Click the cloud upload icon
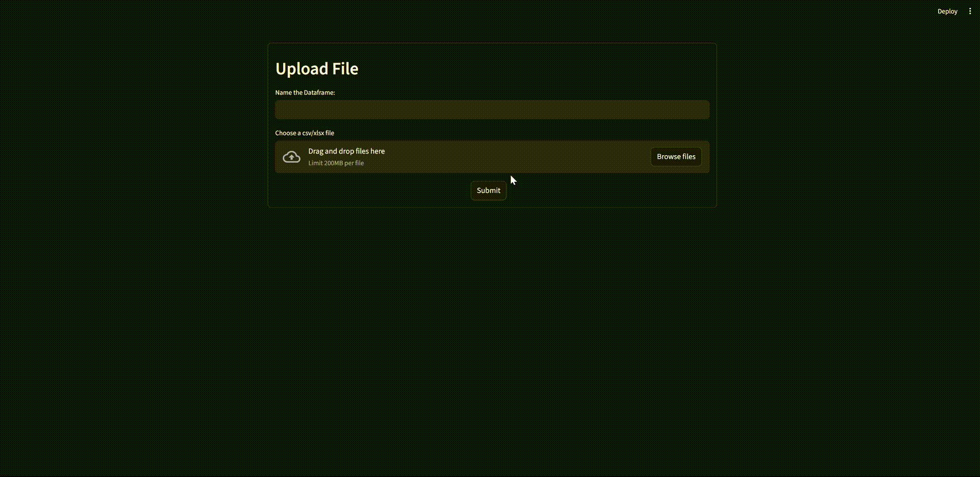The height and width of the screenshot is (477, 980). pyautogui.click(x=291, y=157)
